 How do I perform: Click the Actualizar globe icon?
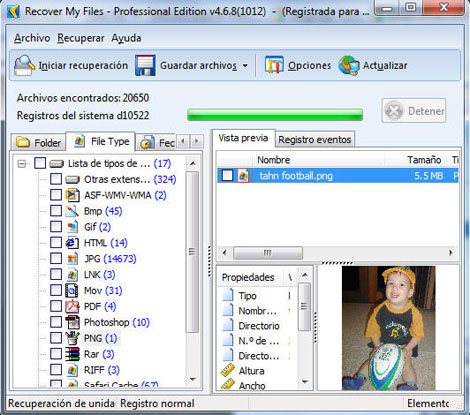(349, 65)
